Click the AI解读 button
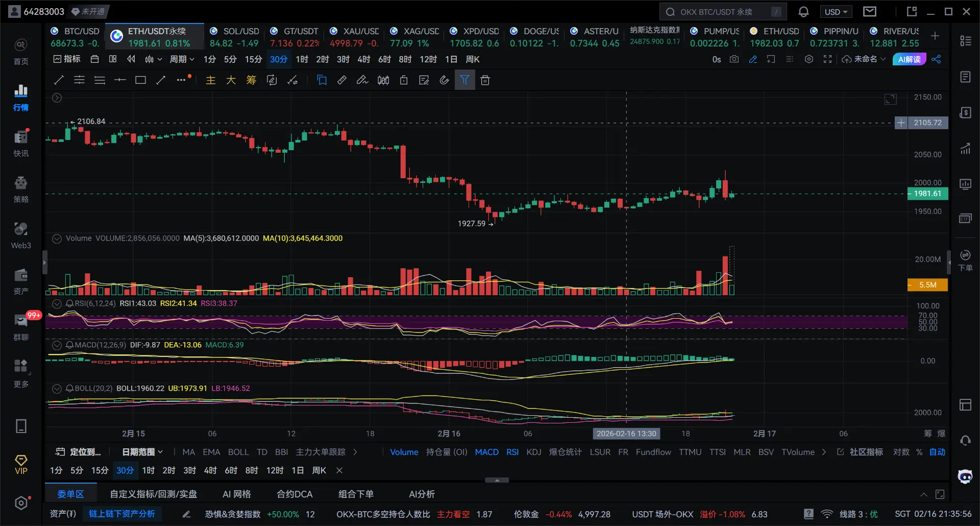 909,59
